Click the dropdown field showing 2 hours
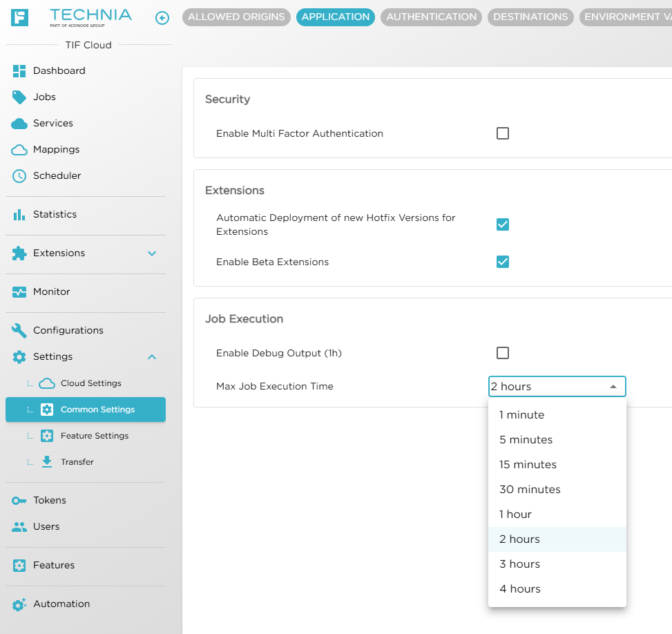The image size is (672, 634). click(x=557, y=387)
